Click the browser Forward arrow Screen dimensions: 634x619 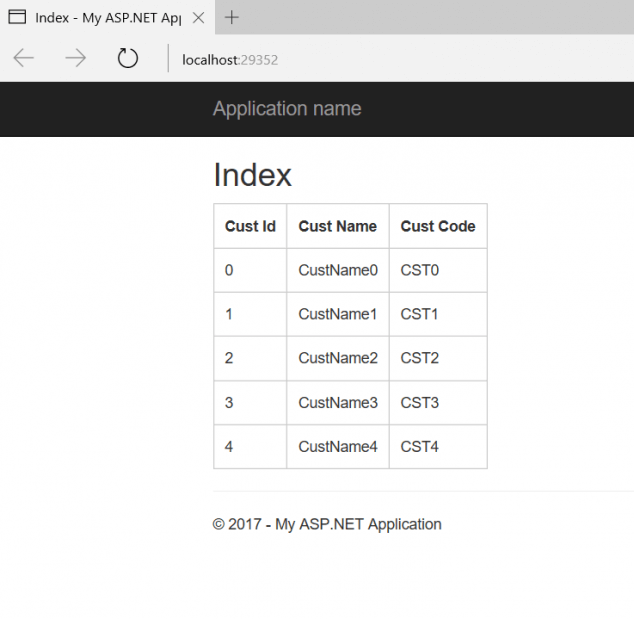(x=75, y=58)
